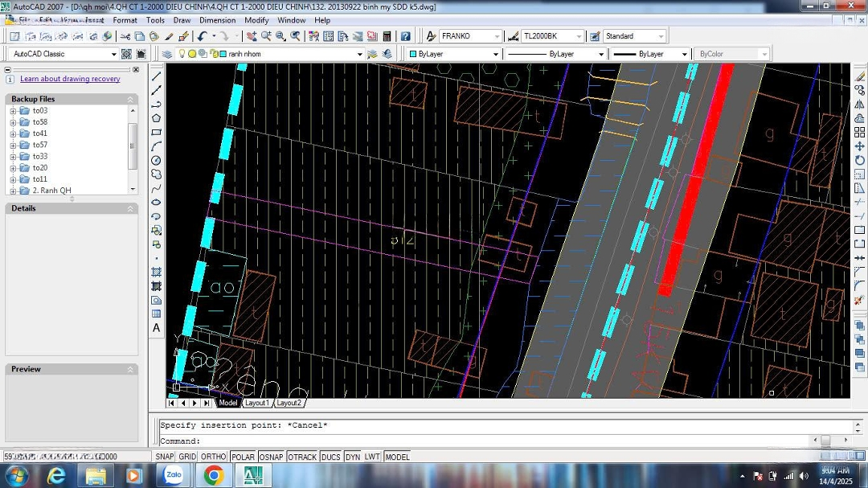Toggle ORTHO mode in status bar
Screen dimensions: 868x488
pos(214,457)
